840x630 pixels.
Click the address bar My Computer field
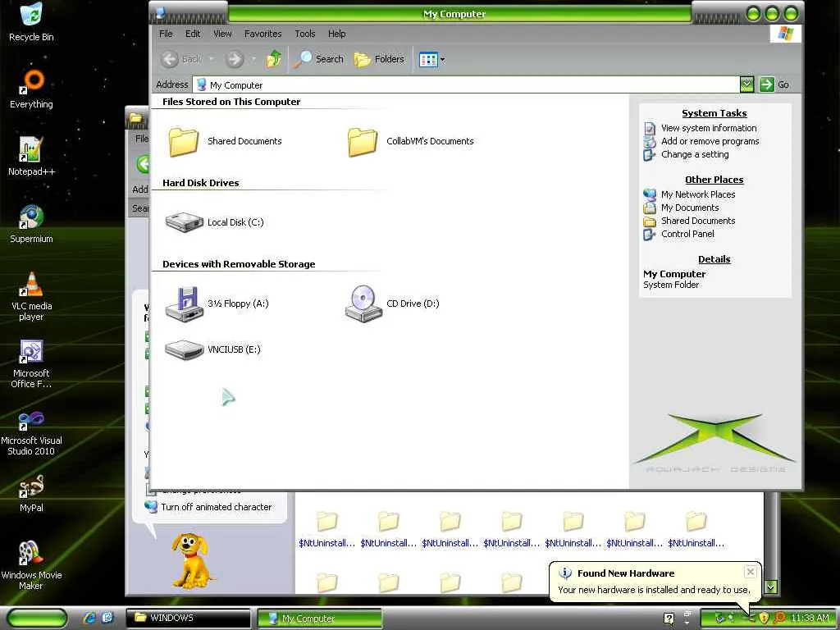[466, 84]
